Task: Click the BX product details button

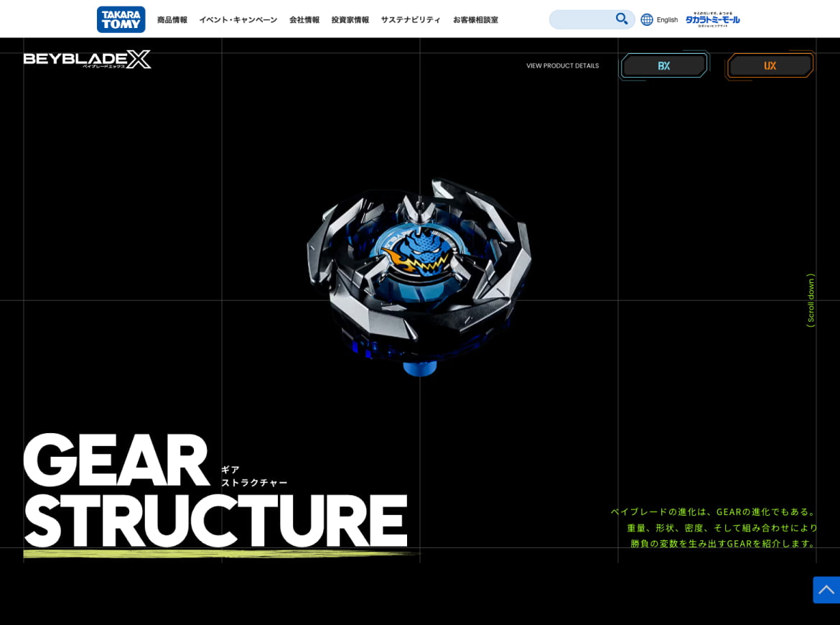Action: tap(664, 65)
